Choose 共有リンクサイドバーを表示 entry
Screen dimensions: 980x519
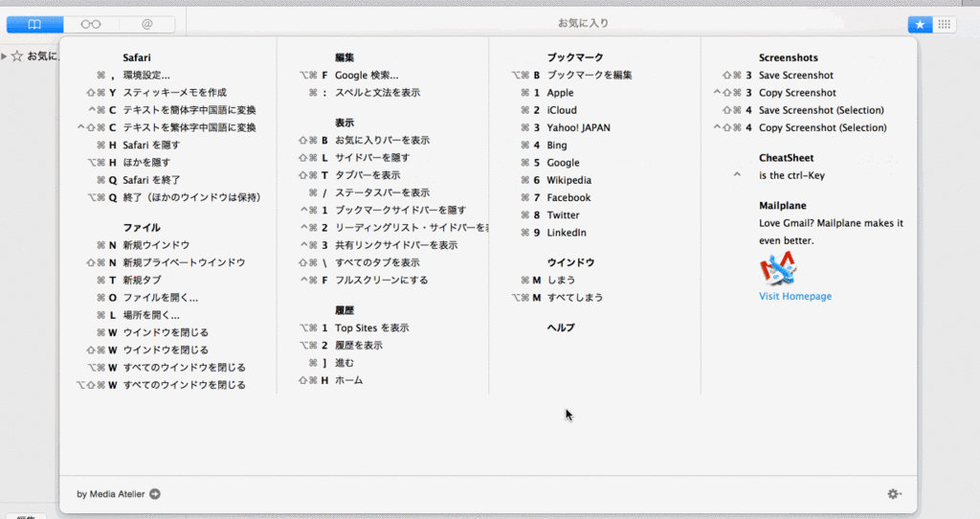click(396, 245)
